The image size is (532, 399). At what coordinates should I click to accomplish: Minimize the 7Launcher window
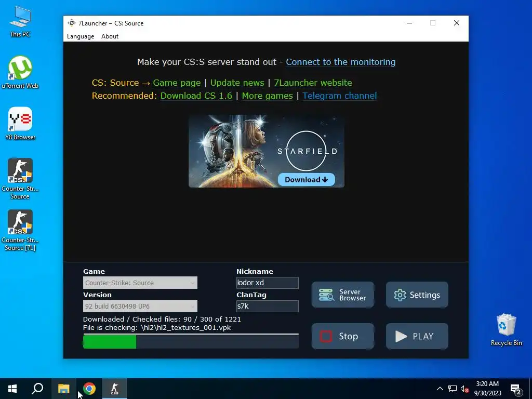[409, 23]
